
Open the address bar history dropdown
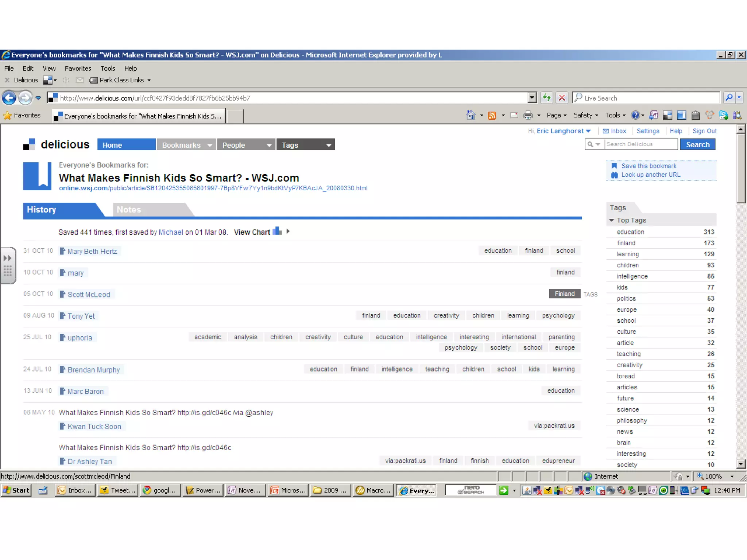click(x=532, y=98)
